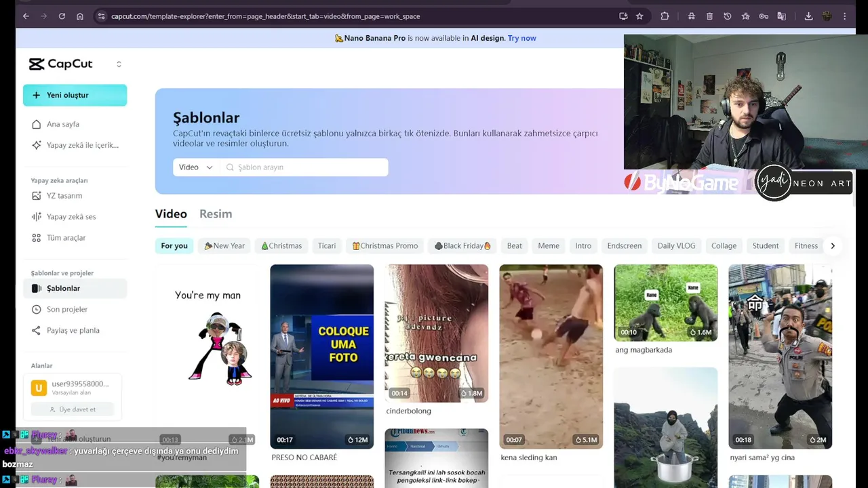Select the For you category chip
This screenshot has height=488, width=868.
(x=174, y=245)
